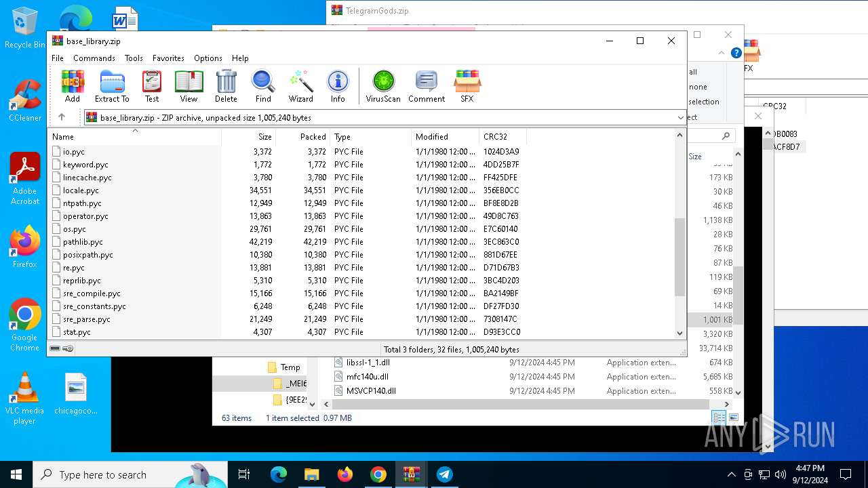Select the os.pyc file
This screenshot has width=868, height=488.
(x=75, y=229)
